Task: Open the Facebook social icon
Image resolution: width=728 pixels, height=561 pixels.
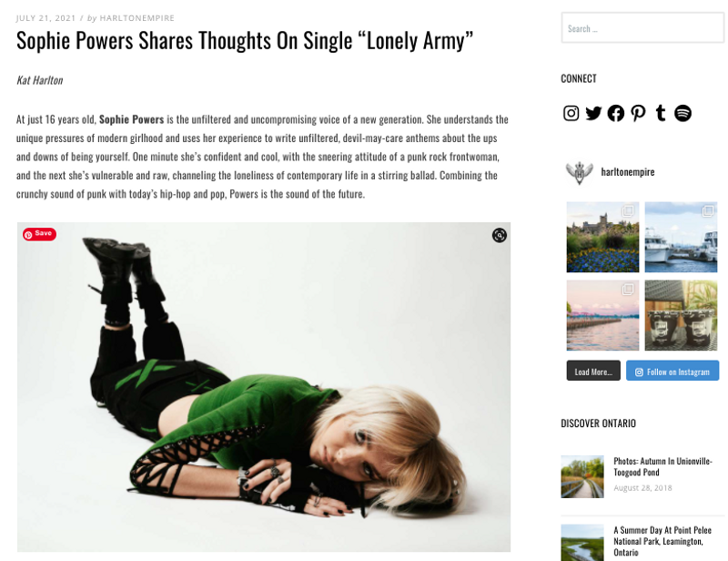Action: click(616, 113)
